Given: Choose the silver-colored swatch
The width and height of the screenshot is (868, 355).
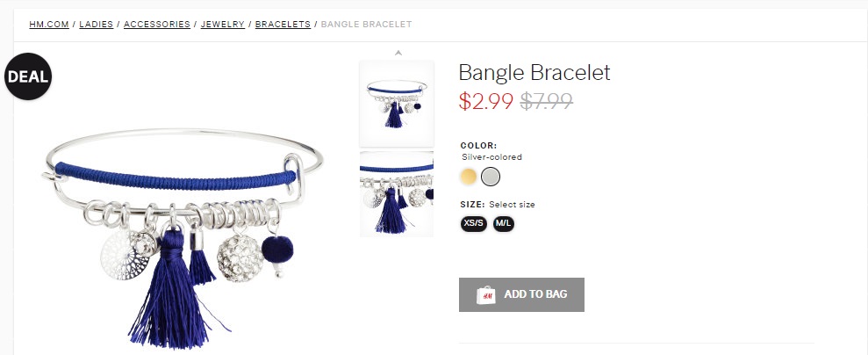Looking at the screenshot, I should 491,177.
